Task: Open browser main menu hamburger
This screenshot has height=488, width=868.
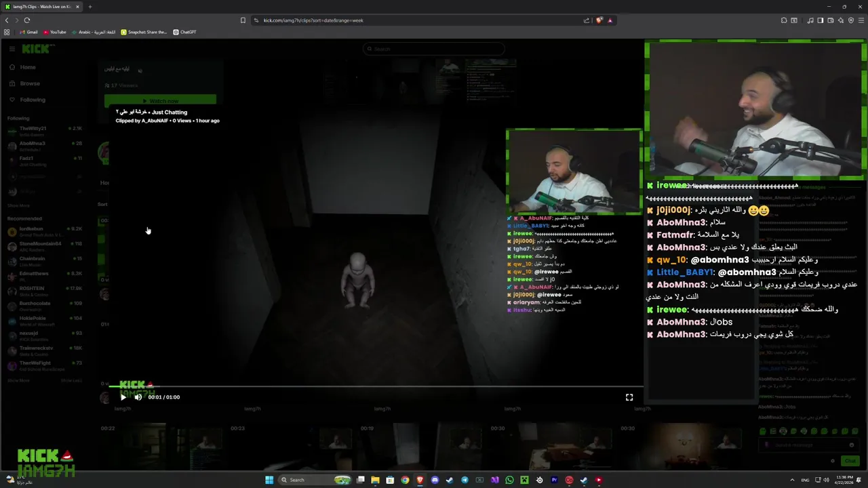Action: [861, 20]
